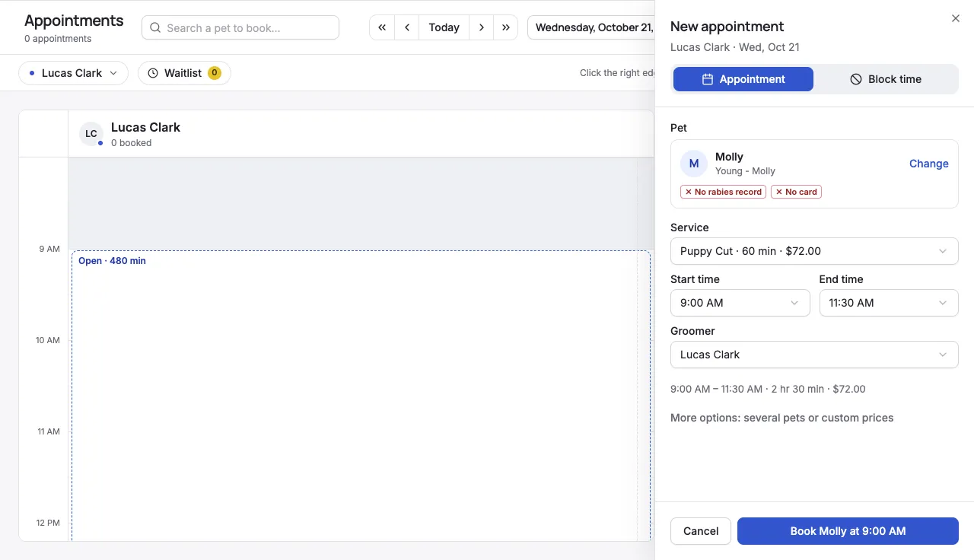Open the Start time 9:00 AM dropdown
Screen dimensions: 974x560
(x=740, y=303)
